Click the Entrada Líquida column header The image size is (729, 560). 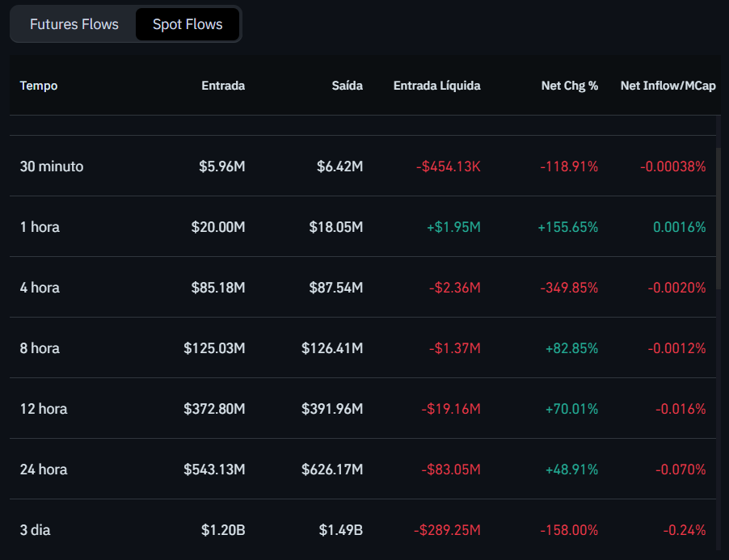(436, 86)
